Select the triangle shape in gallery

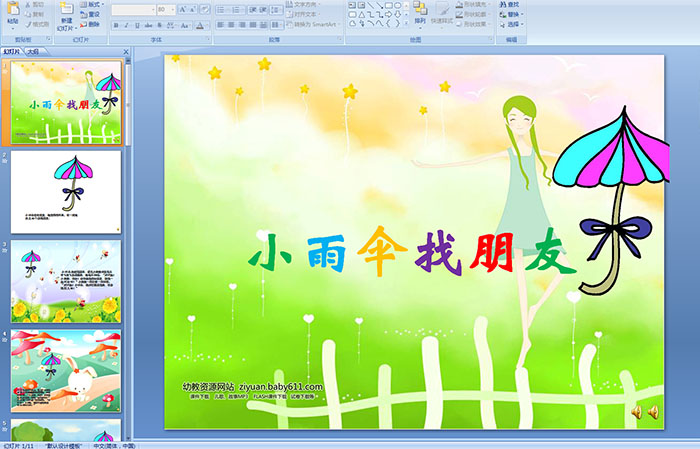tap(362, 15)
